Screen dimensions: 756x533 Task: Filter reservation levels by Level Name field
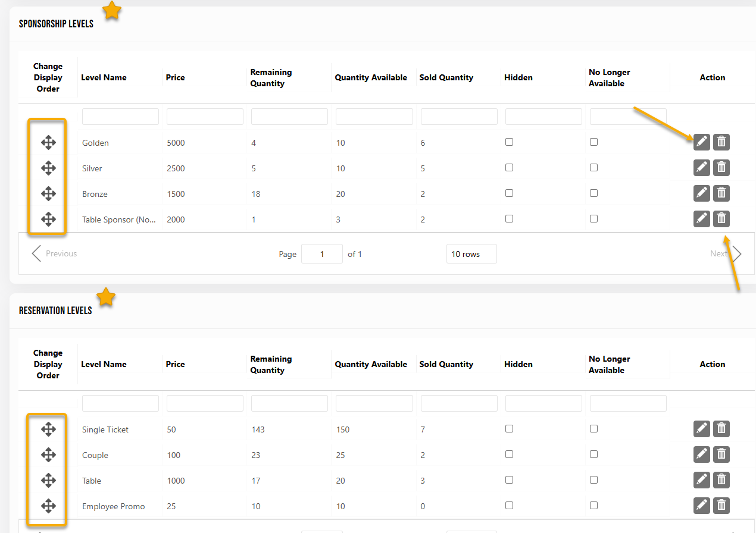pyautogui.click(x=120, y=403)
